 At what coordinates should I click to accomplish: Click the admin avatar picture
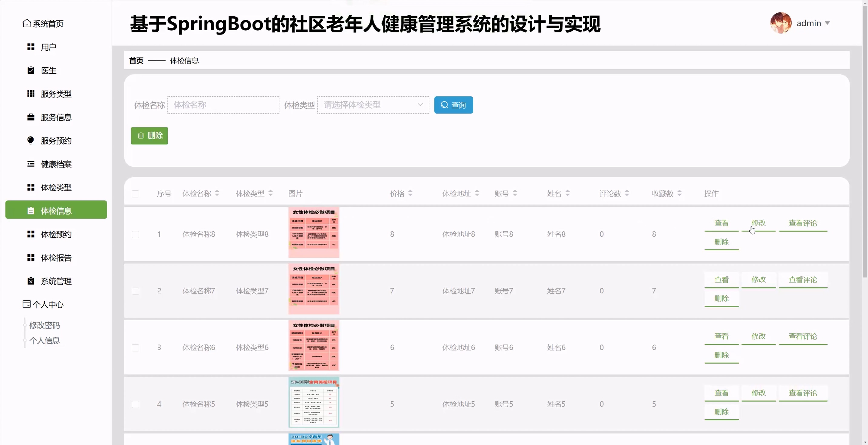coord(781,23)
